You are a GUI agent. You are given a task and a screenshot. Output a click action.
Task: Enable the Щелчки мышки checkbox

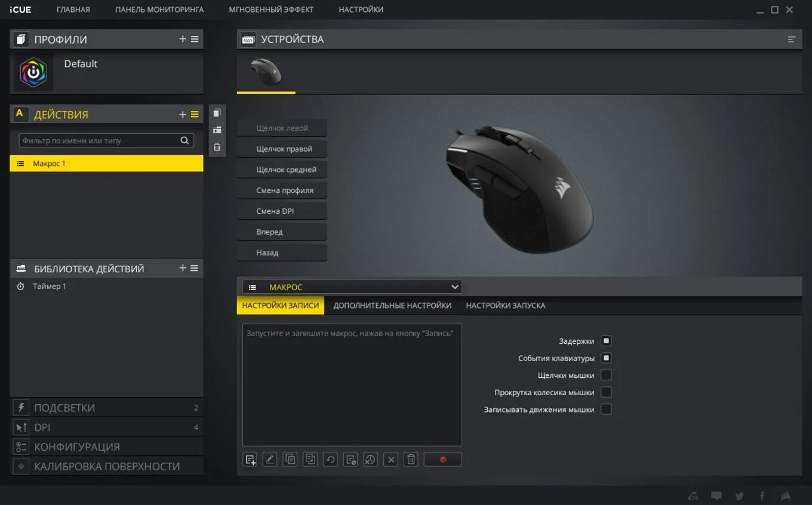coord(606,375)
